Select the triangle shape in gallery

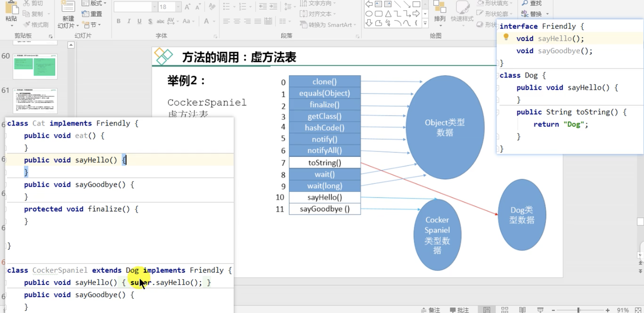pyautogui.click(x=388, y=14)
